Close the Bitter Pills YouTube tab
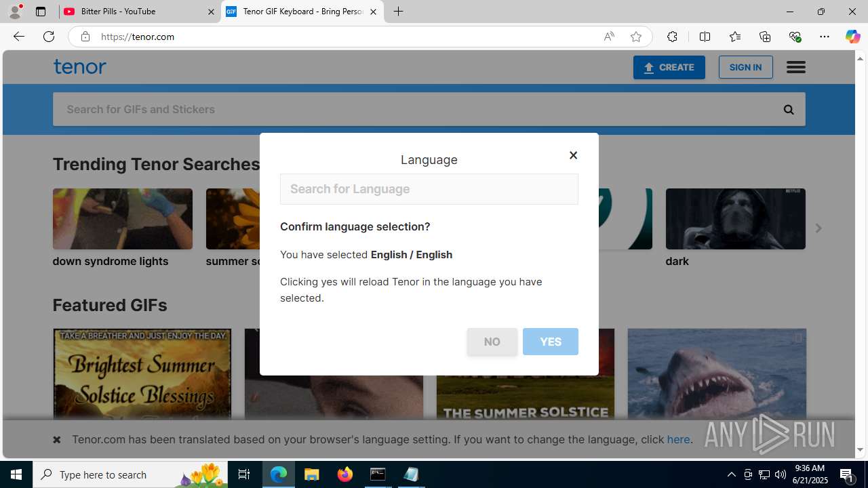This screenshot has width=868, height=488. pos(211,12)
